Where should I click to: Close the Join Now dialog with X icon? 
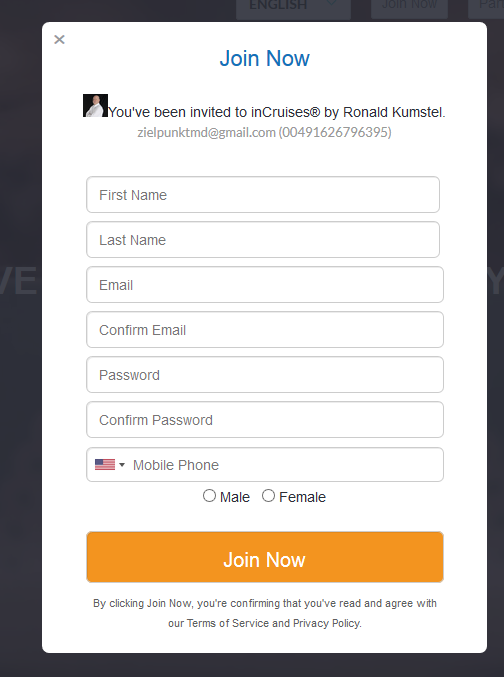tap(59, 40)
